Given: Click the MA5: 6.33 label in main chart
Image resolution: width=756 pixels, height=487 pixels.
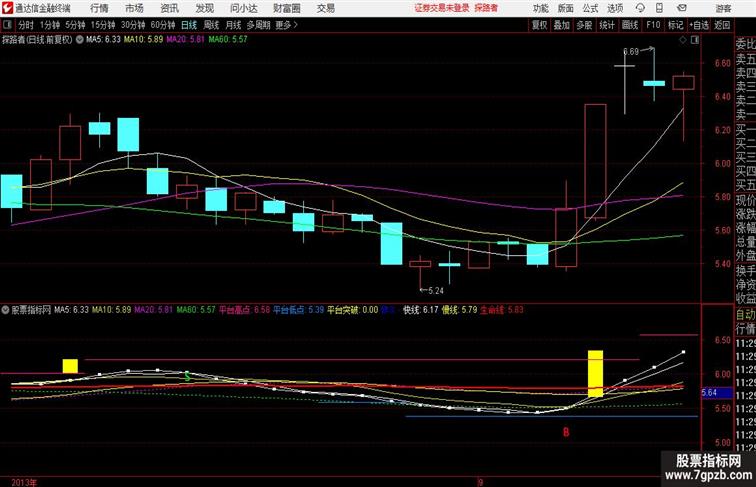Looking at the screenshot, I should pyautogui.click(x=103, y=40).
